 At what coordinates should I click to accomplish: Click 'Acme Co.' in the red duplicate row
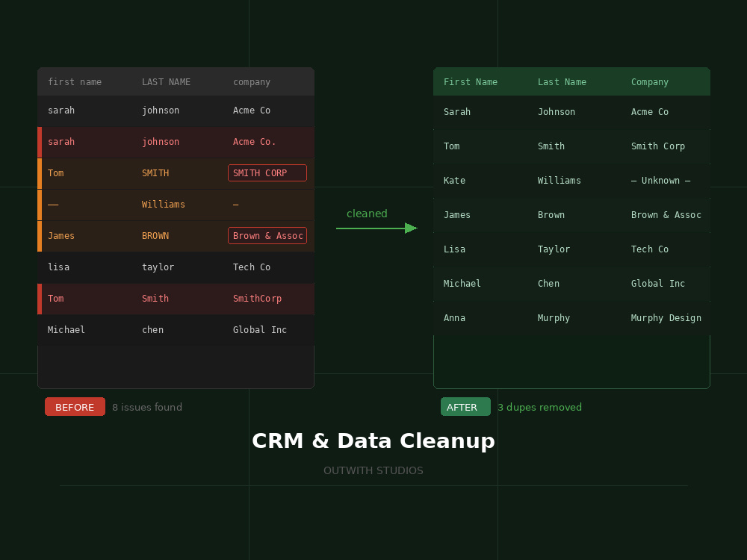tap(255, 141)
